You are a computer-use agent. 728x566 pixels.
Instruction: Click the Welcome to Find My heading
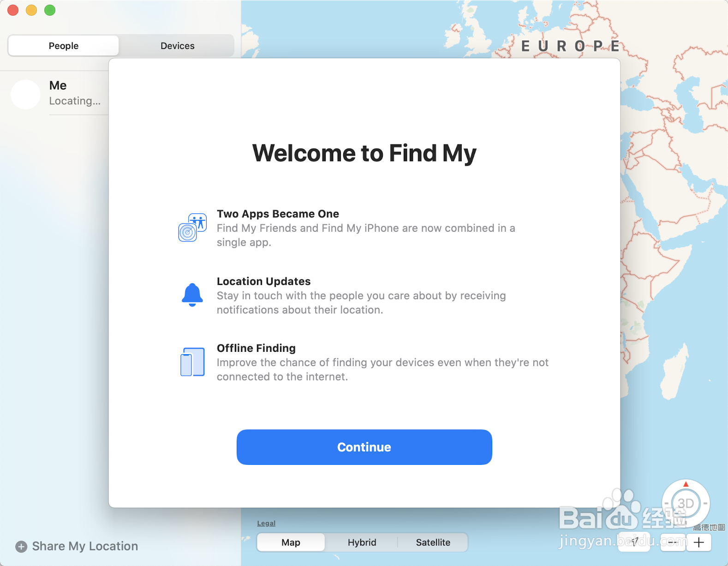pyautogui.click(x=364, y=153)
